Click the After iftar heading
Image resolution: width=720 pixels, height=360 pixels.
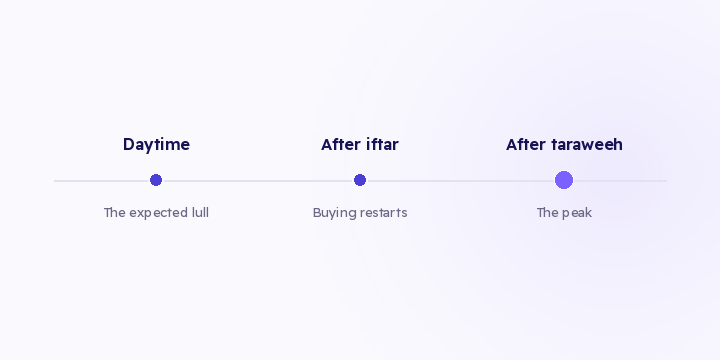(x=360, y=145)
